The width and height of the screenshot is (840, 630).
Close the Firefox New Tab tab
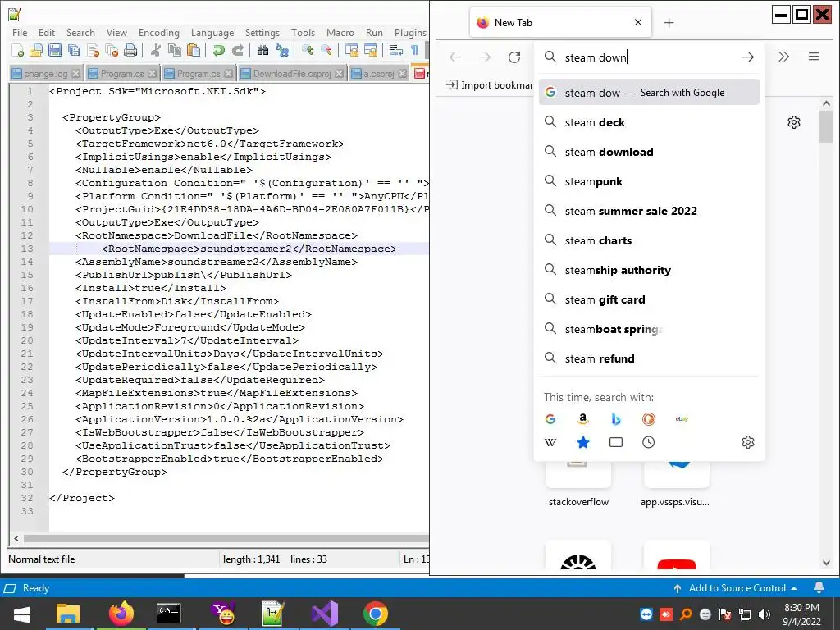pyautogui.click(x=638, y=22)
